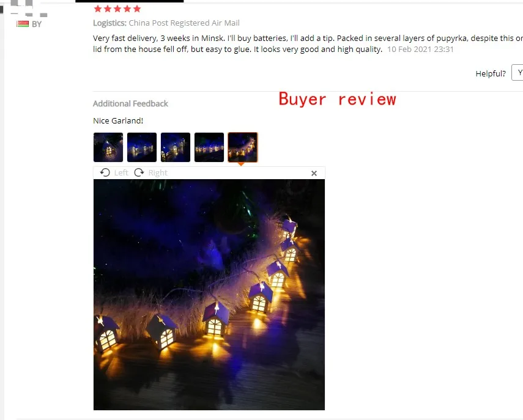Viewport: 523px width, 420px height.
Task: Click the Additional Feedback heading
Action: click(130, 104)
